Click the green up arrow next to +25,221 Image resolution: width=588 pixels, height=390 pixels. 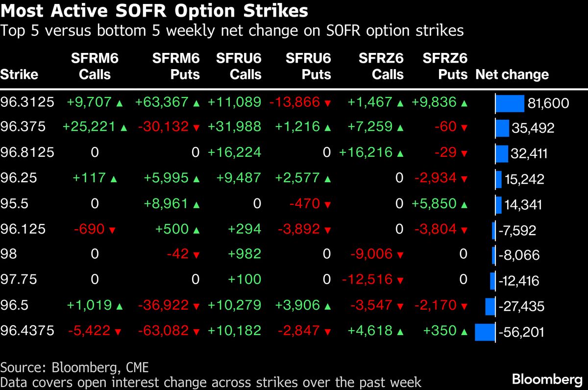pos(123,128)
